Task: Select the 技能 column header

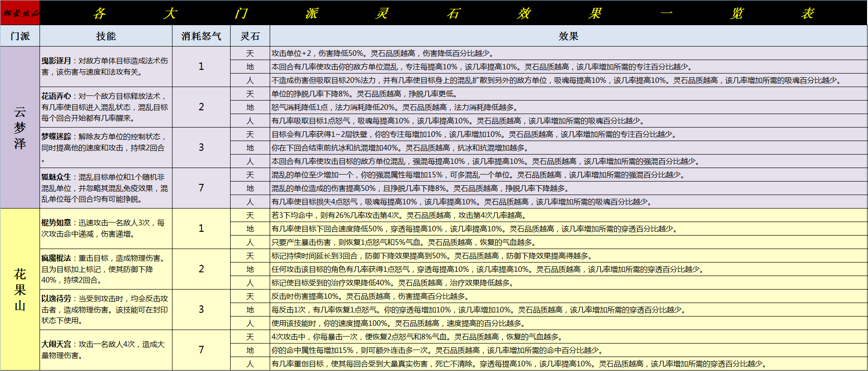Action: pyautogui.click(x=106, y=36)
